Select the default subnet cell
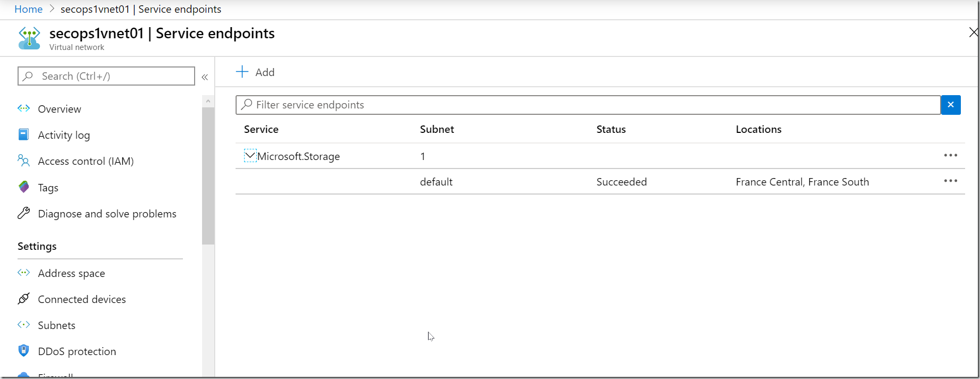The width and height of the screenshot is (980, 379). coord(436,182)
